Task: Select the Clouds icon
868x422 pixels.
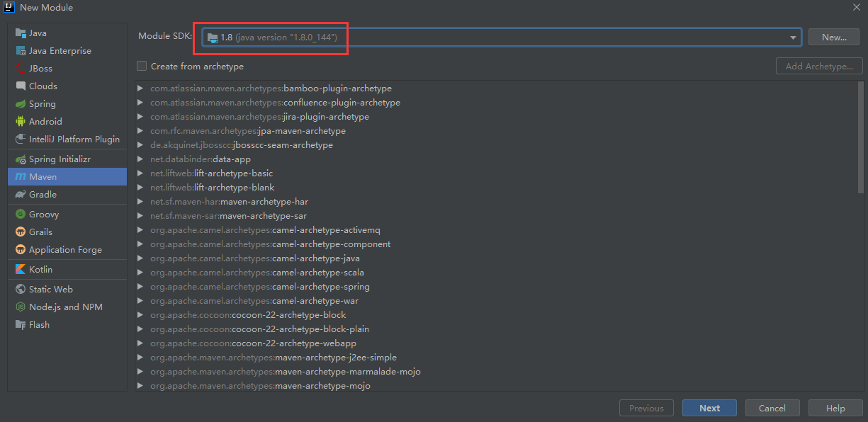Action: click(21, 86)
